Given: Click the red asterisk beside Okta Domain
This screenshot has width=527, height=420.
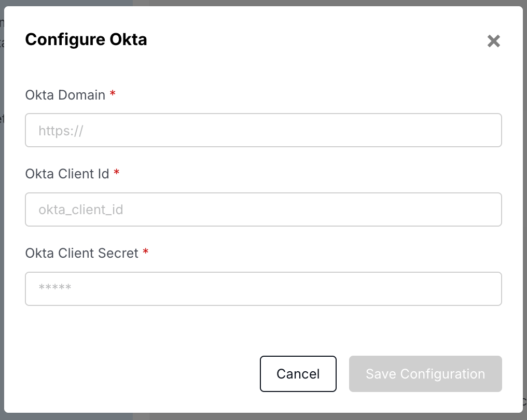Looking at the screenshot, I should click(113, 95).
